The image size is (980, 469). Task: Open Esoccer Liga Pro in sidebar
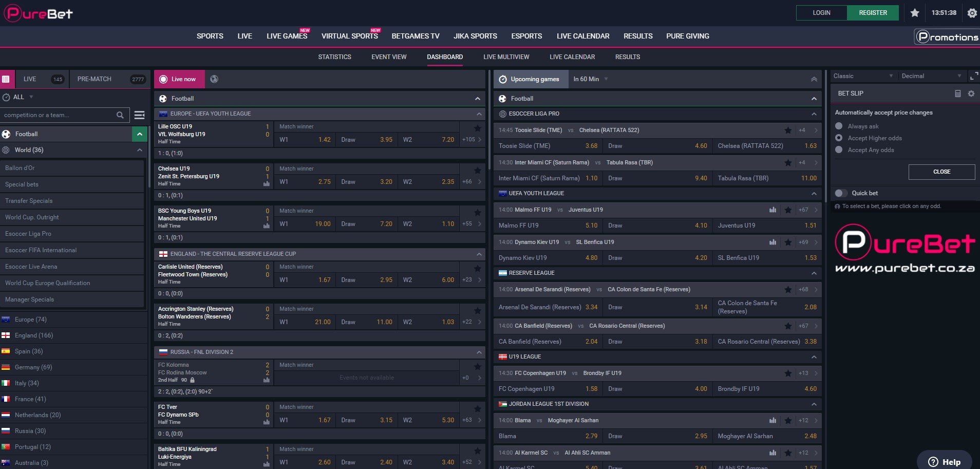pos(72,234)
